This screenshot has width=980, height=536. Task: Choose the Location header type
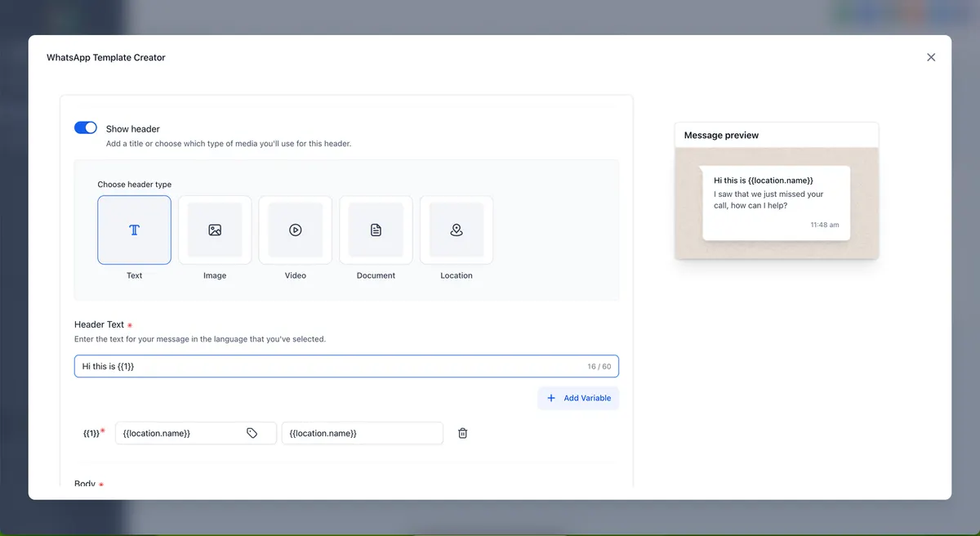tap(457, 230)
